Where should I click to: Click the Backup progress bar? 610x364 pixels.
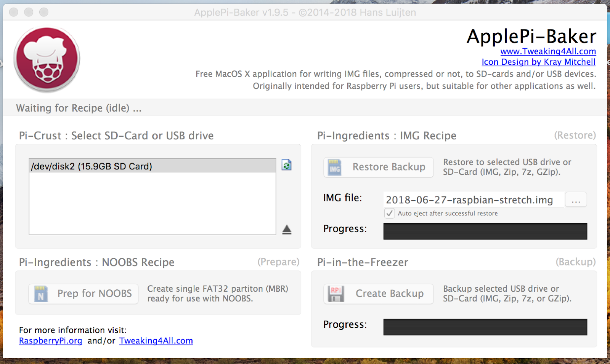point(485,327)
